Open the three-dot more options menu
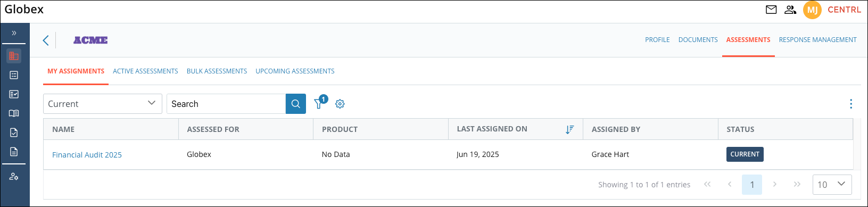The height and width of the screenshot is (207, 868). 851,104
